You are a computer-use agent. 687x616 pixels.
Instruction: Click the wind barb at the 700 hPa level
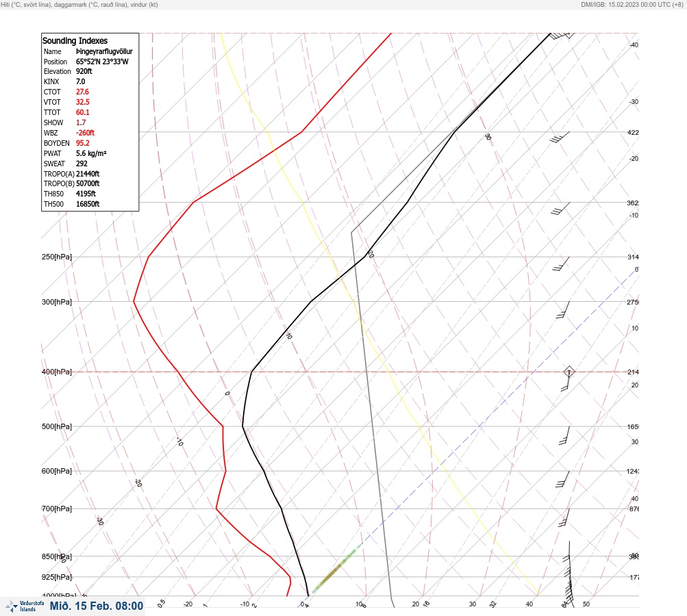point(564,517)
